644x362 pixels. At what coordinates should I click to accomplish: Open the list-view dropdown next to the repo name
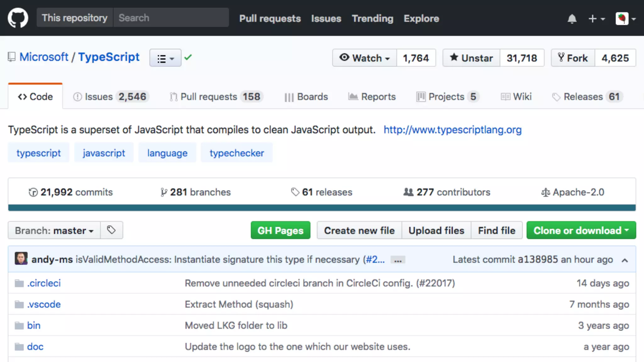pyautogui.click(x=165, y=58)
